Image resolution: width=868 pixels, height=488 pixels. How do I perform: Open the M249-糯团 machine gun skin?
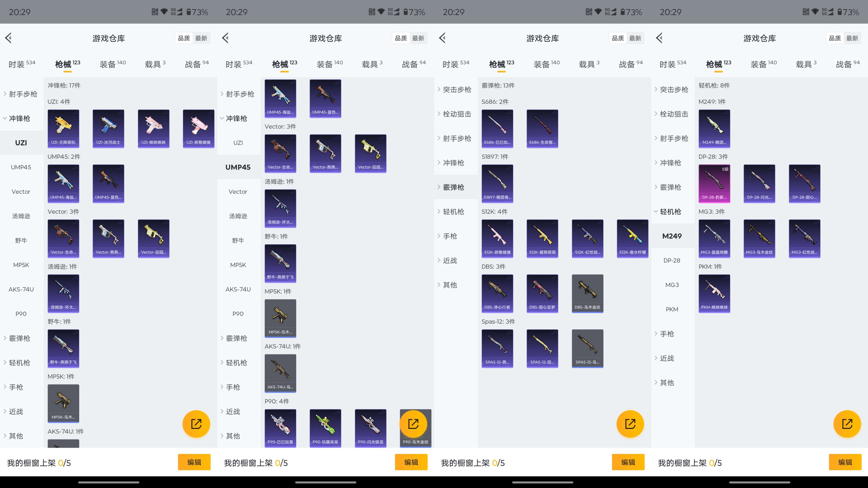(x=714, y=128)
